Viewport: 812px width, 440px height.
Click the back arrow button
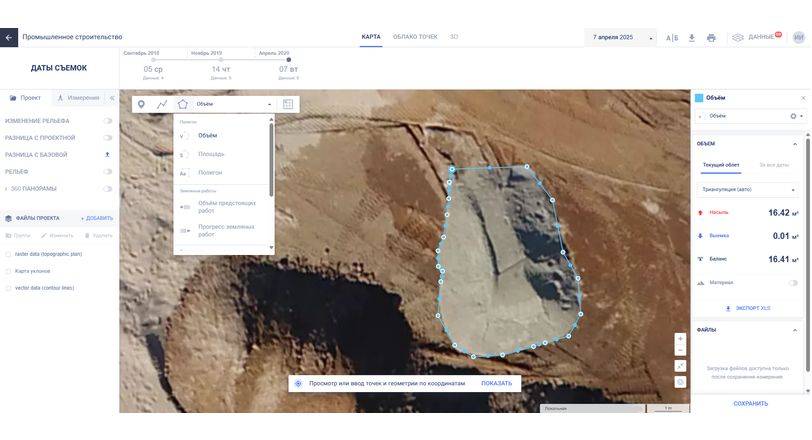point(10,37)
